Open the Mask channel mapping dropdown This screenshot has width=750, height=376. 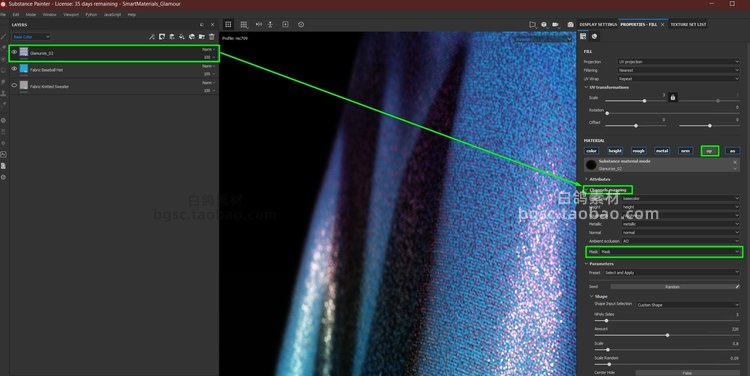(670, 252)
